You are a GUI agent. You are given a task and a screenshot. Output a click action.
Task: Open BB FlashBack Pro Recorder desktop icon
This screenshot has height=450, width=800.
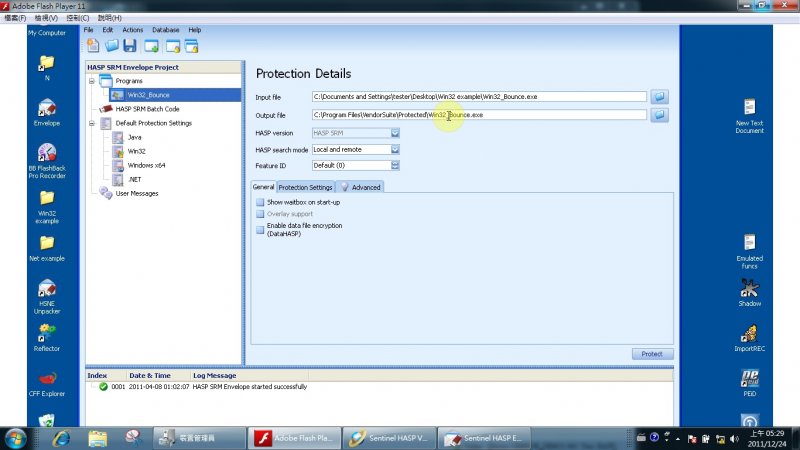(x=47, y=161)
